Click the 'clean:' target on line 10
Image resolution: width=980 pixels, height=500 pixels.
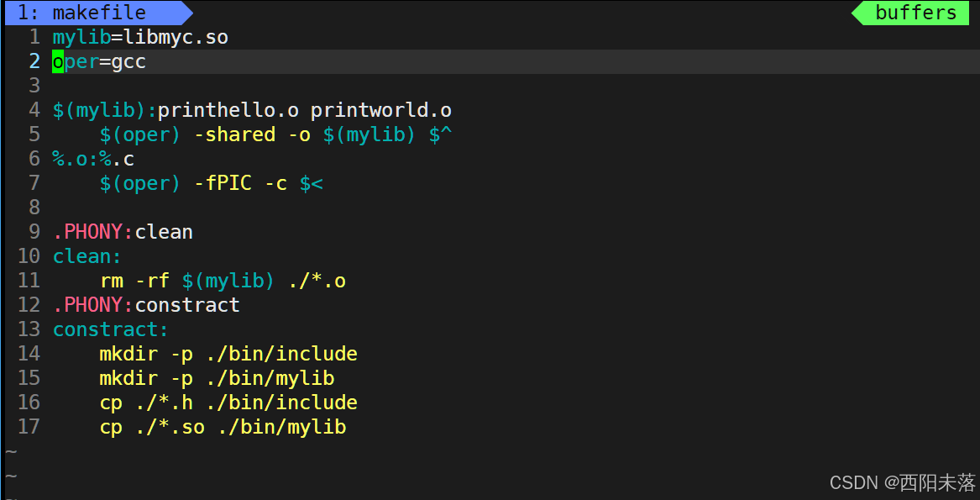point(86,256)
